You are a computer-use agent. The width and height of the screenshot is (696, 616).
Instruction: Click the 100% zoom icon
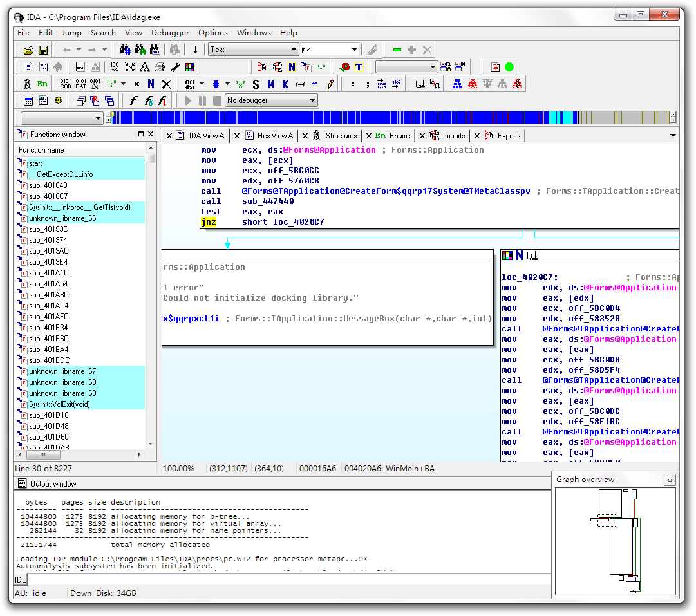point(115,67)
